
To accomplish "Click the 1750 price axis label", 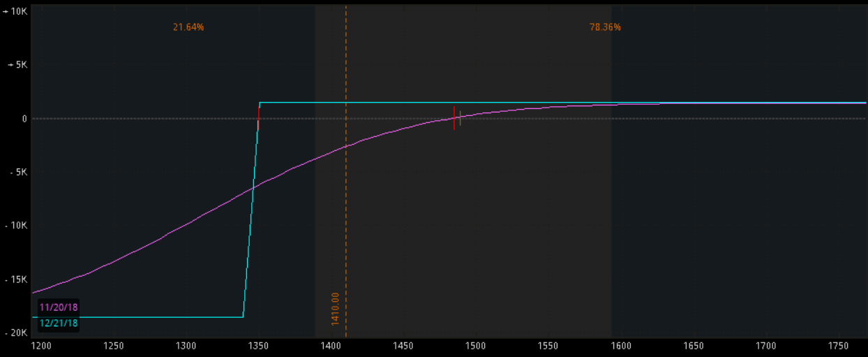I will pos(839,346).
